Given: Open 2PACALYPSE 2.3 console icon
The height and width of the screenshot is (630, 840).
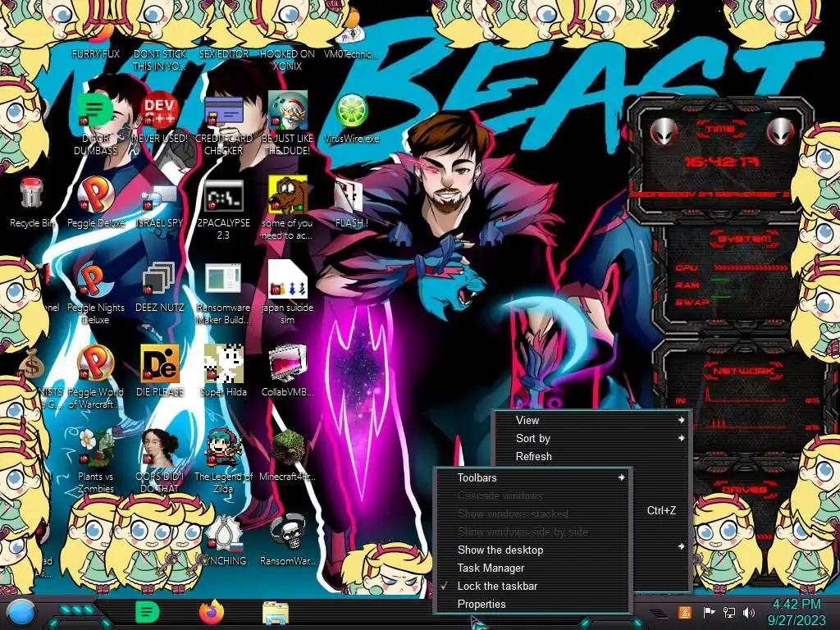Looking at the screenshot, I should click(223, 209).
